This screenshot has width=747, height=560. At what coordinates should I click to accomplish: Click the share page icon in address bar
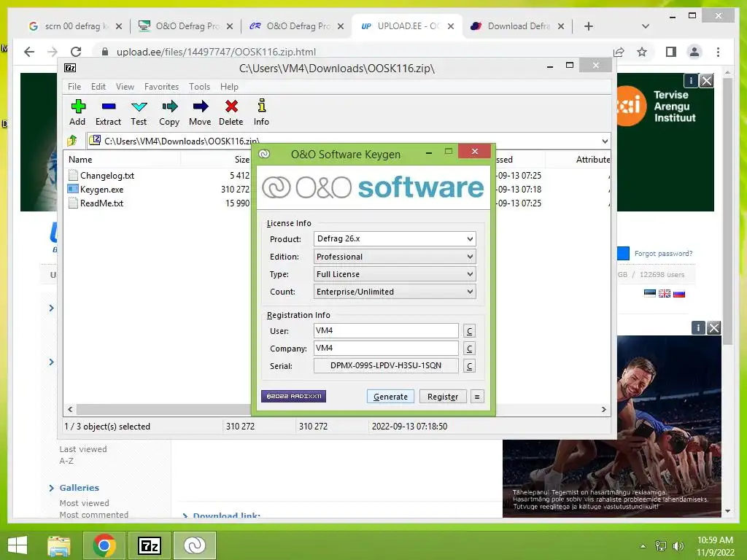619,52
